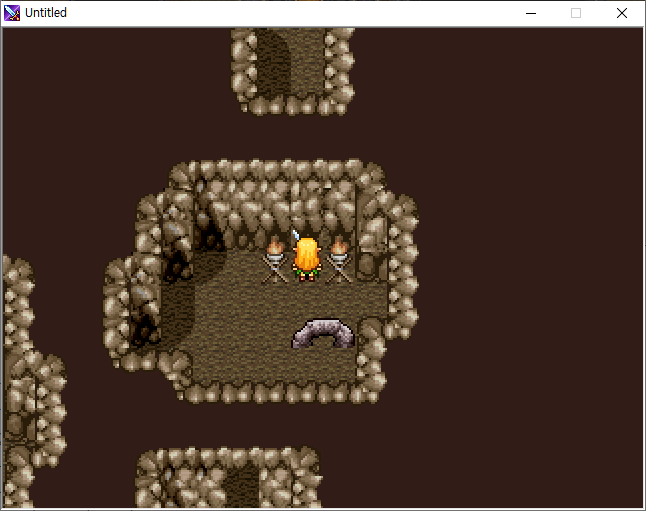Click the left flaming brazier torch
Viewport: 646px width, 511px height.
[x=275, y=260]
